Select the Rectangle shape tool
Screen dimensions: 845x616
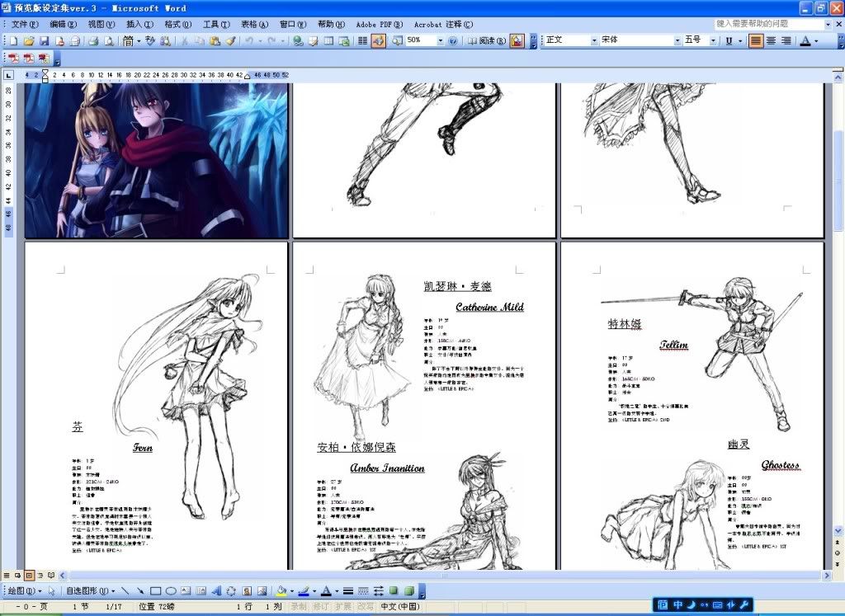tap(155, 590)
